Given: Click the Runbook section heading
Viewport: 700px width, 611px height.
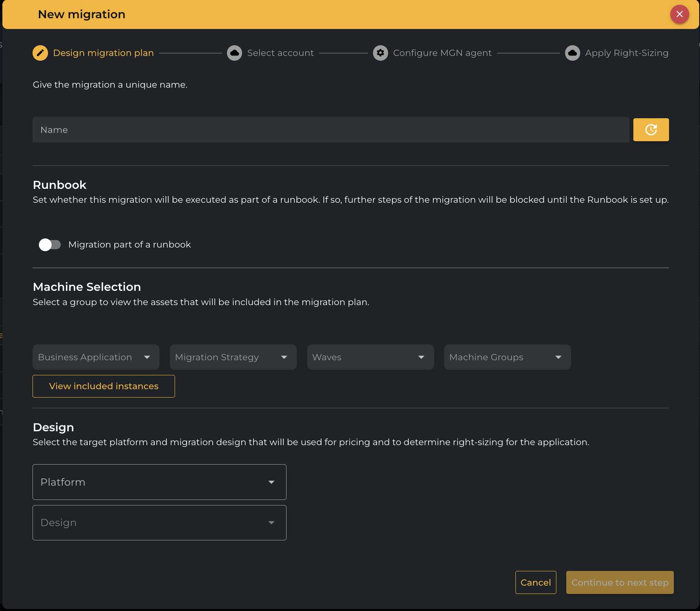Looking at the screenshot, I should 60,185.
